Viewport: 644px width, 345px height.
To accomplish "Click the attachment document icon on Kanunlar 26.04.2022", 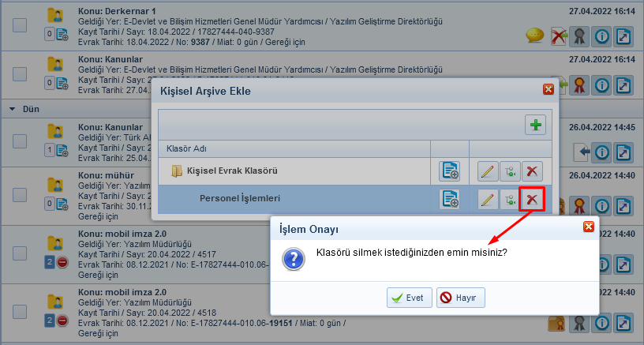I will click(62, 150).
